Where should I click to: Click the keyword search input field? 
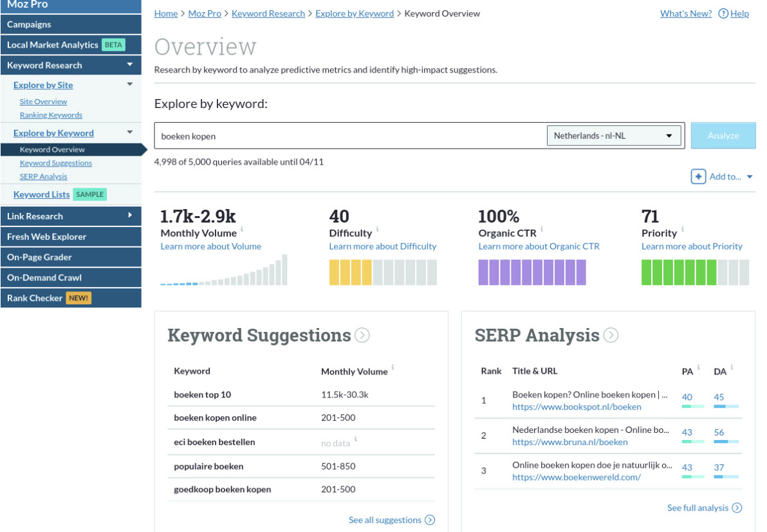347,136
